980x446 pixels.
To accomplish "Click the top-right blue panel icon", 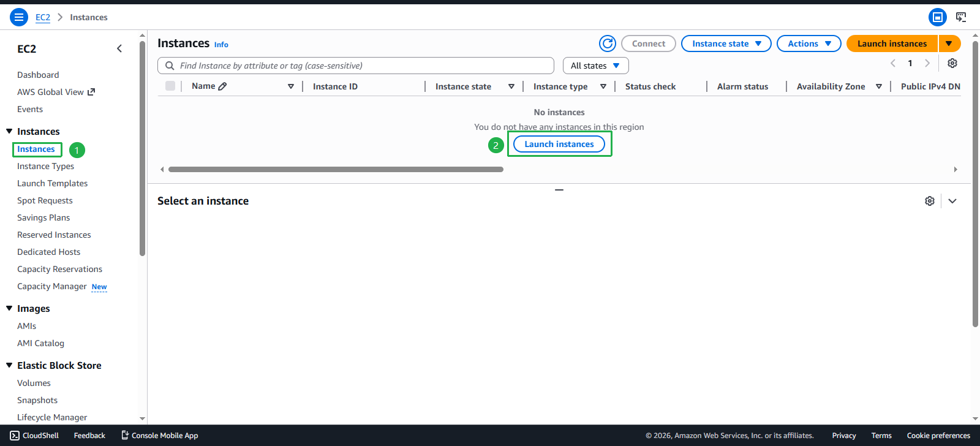I will [938, 17].
